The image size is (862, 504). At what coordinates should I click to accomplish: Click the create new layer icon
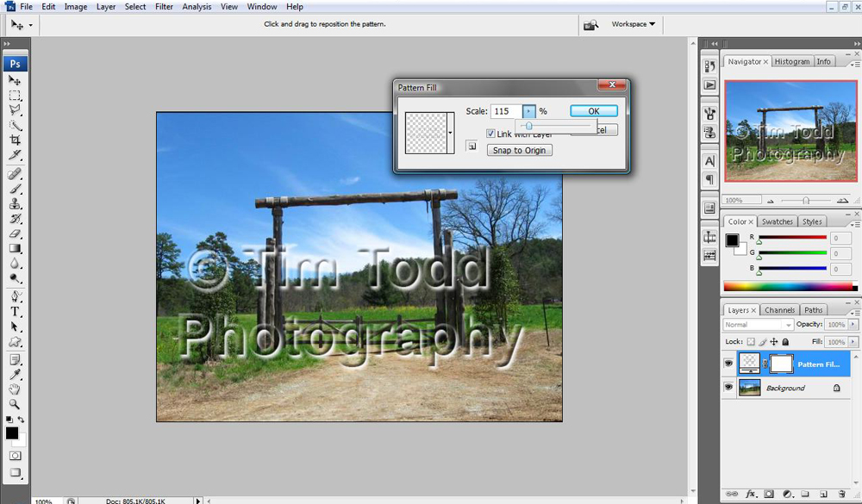pos(823,495)
